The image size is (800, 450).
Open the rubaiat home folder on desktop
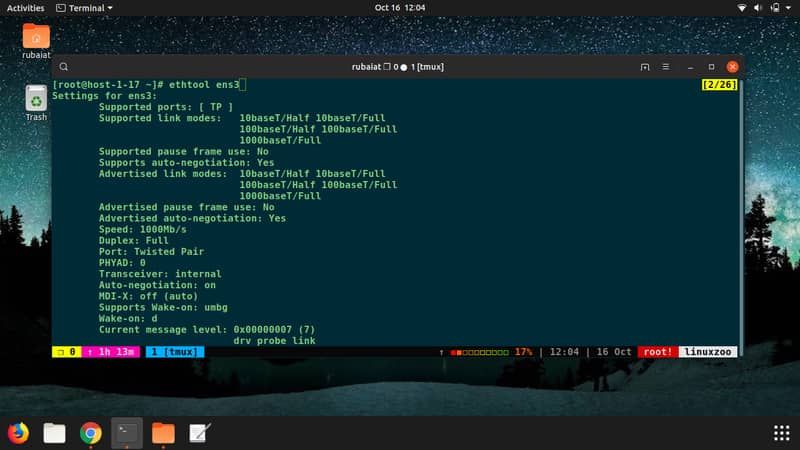coord(36,42)
